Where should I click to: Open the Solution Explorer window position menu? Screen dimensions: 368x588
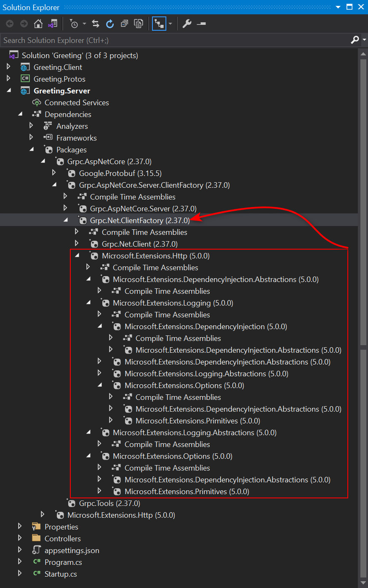[x=338, y=7]
